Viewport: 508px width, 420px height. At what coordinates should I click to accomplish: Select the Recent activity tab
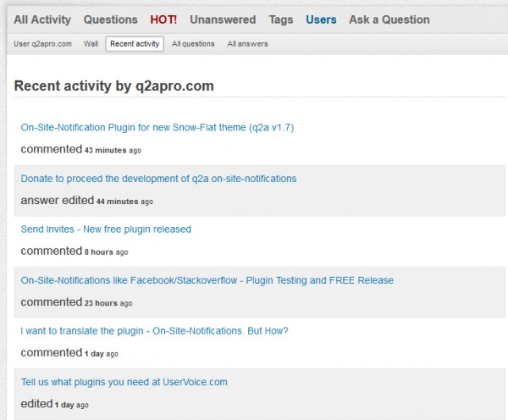135,44
